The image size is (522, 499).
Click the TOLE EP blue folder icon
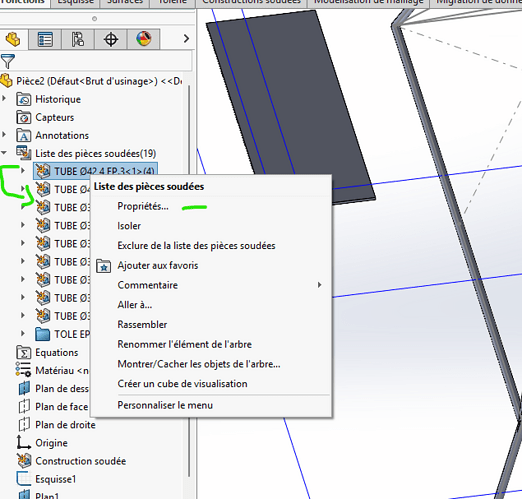[x=43, y=334]
